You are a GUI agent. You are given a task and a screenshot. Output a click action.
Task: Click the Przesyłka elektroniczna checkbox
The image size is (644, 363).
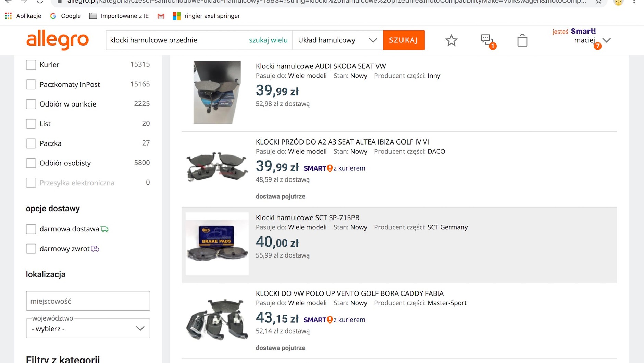pyautogui.click(x=31, y=183)
